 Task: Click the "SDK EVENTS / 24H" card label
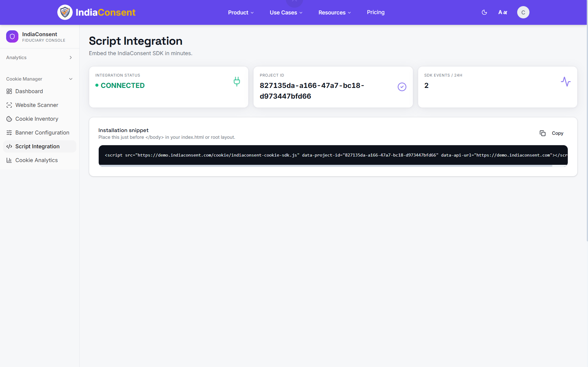pos(443,75)
